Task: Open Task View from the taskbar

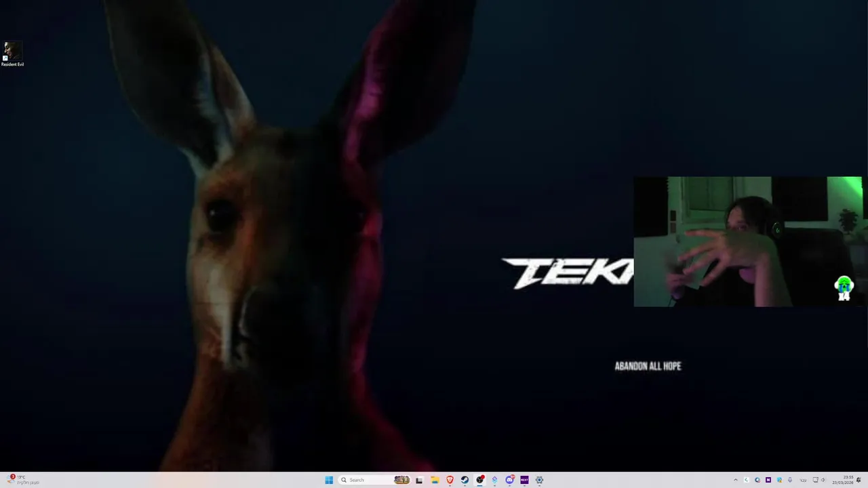Action: tap(419, 480)
